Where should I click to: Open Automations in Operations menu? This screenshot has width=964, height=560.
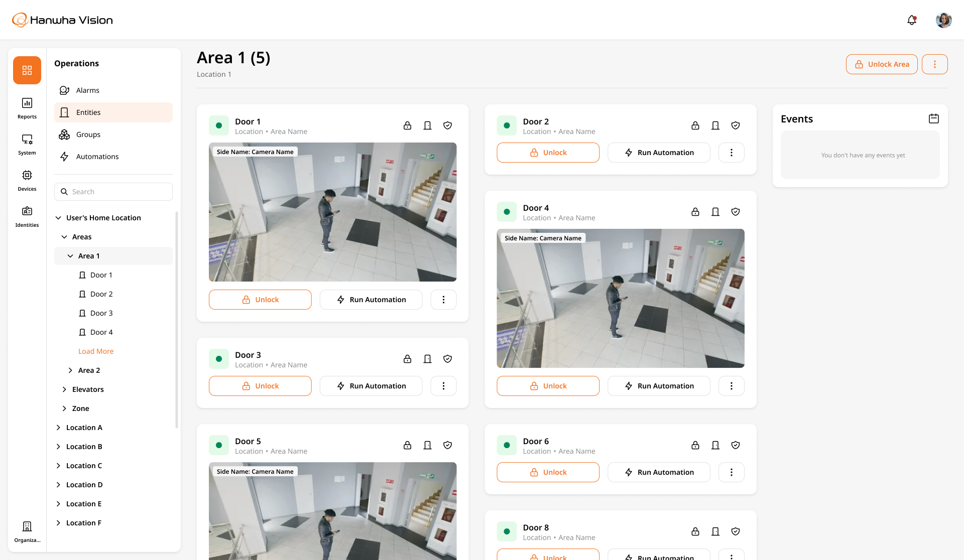[113, 157]
